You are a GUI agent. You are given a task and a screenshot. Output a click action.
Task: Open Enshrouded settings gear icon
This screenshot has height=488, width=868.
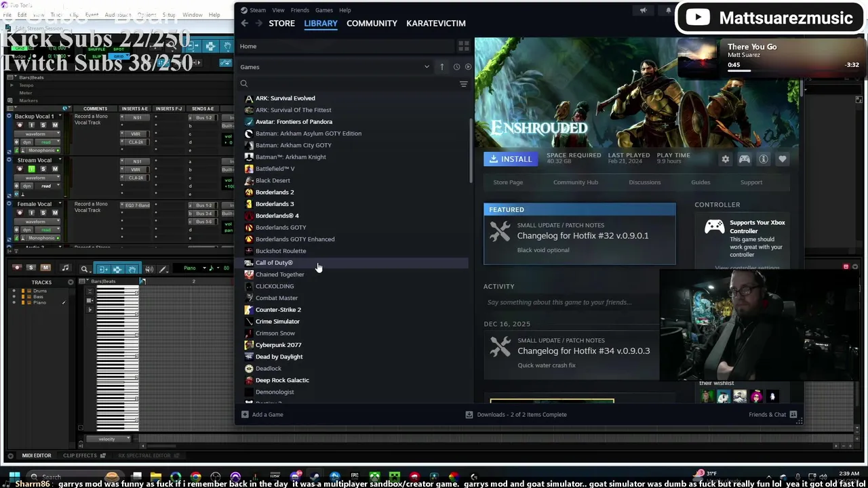coord(726,159)
